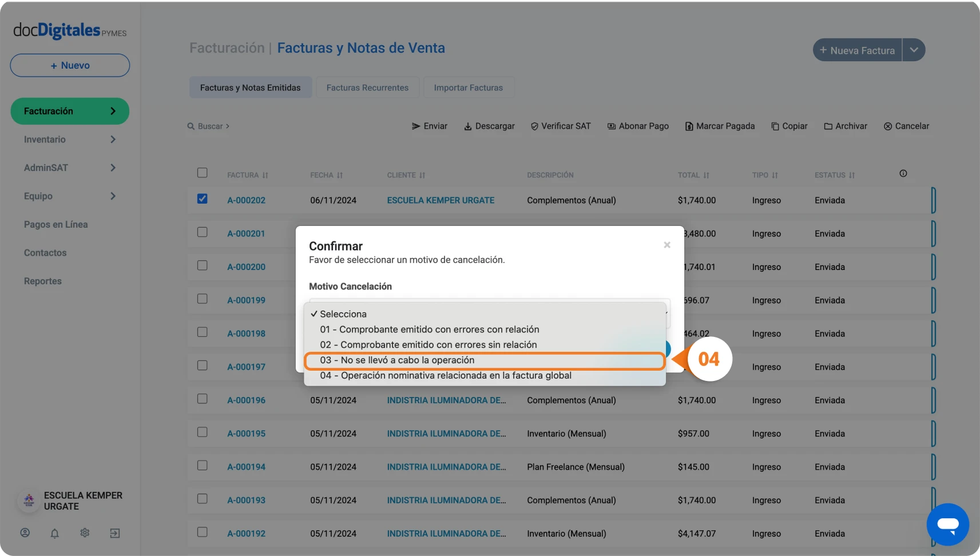Choose option 01 Comprobante emitido con errores con relación
This screenshot has width=980, height=556.
click(485, 329)
